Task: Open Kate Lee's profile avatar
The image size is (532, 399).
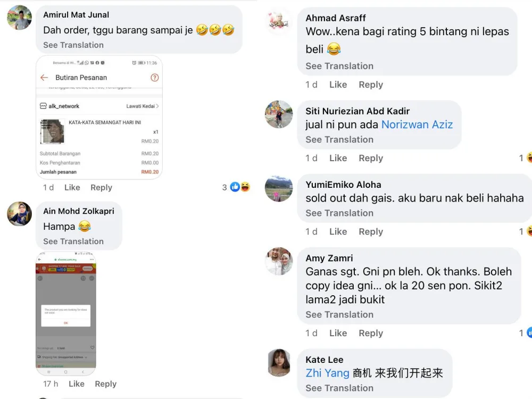Action: [x=279, y=363]
